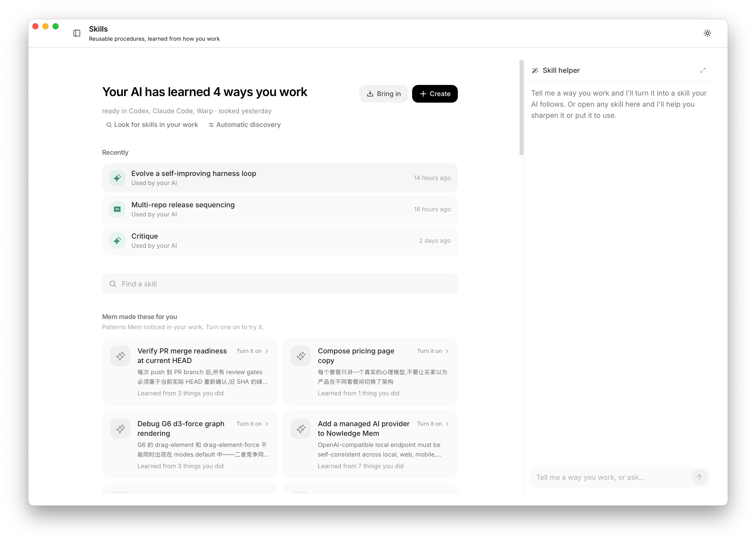
Task: Click the Add managed AI provider icon
Action: coord(301,428)
